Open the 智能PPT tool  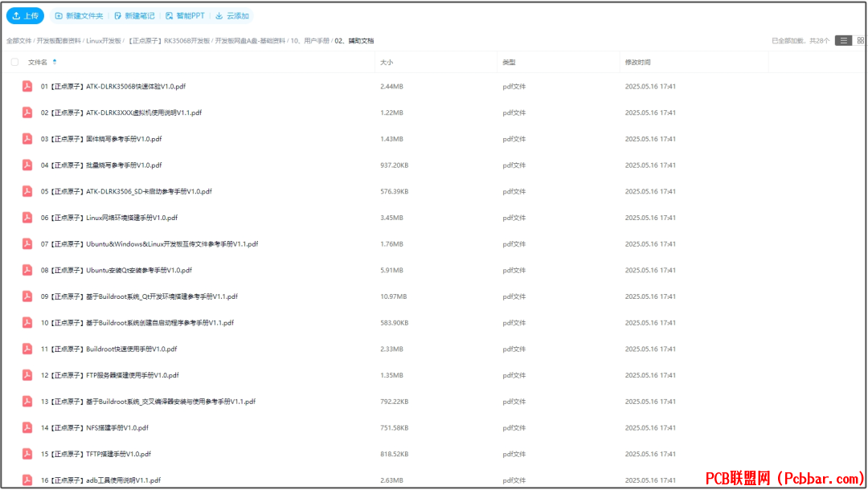[x=185, y=16]
